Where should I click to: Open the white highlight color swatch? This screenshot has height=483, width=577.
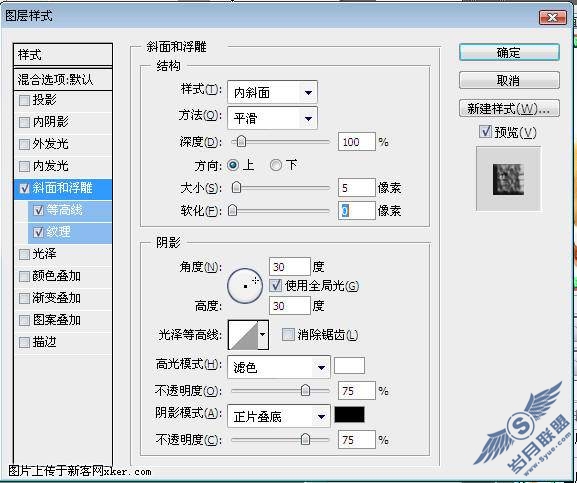coord(349,365)
